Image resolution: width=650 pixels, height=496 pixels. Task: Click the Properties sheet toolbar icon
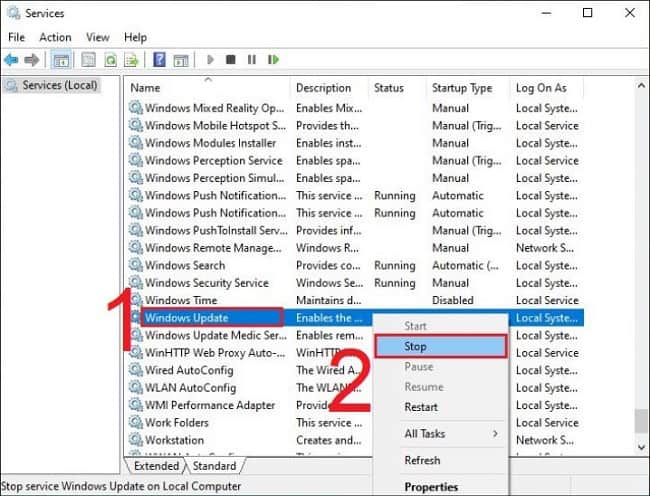pos(88,60)
